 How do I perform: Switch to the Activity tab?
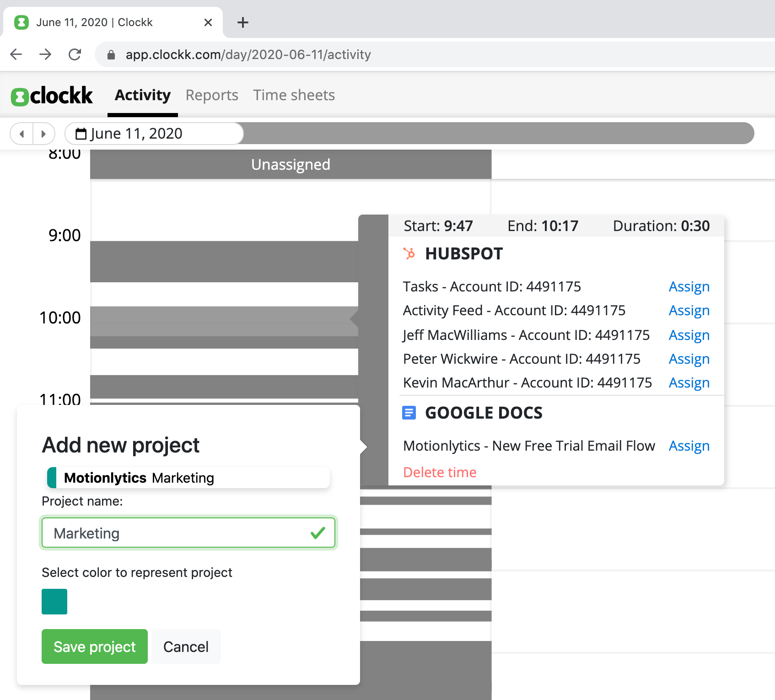[x=143, y=95]
